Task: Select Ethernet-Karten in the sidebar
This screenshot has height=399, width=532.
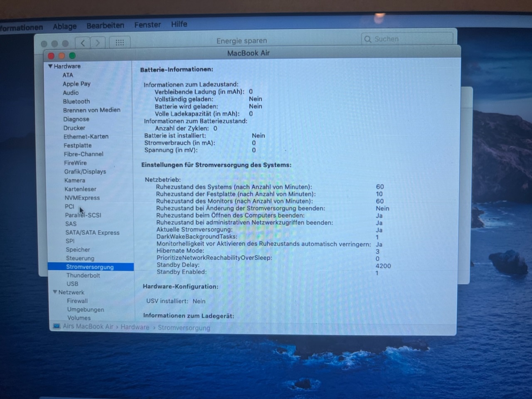Action: pos(86,137)
